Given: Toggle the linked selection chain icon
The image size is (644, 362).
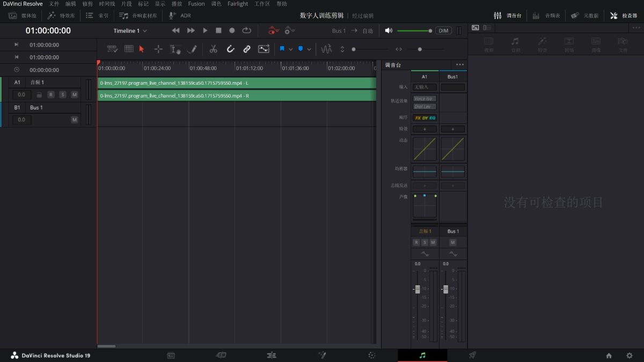Looking at the screenshot, I should coord(247,49).
